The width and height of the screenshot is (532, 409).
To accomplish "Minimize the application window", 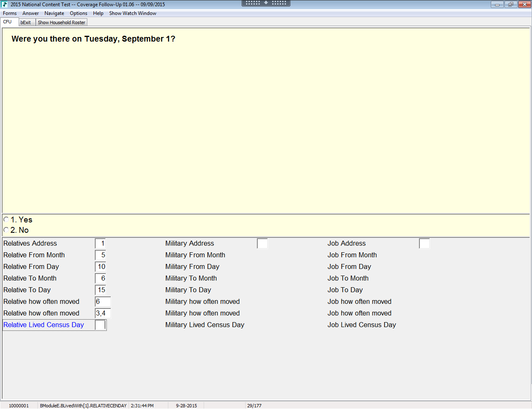I will [x=497, y=5].
